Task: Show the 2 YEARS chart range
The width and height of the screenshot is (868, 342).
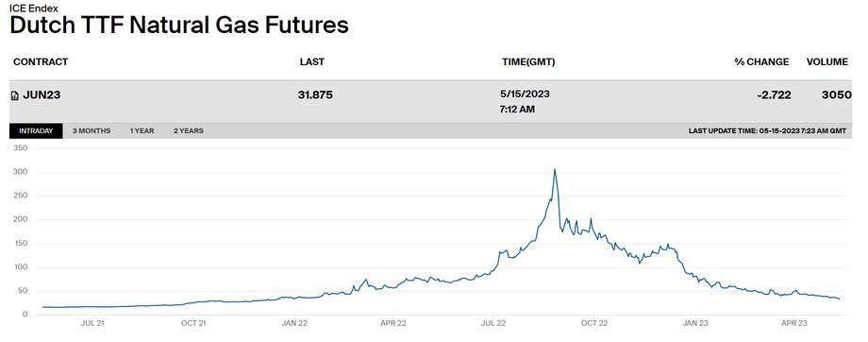Action: click(188, 130)
